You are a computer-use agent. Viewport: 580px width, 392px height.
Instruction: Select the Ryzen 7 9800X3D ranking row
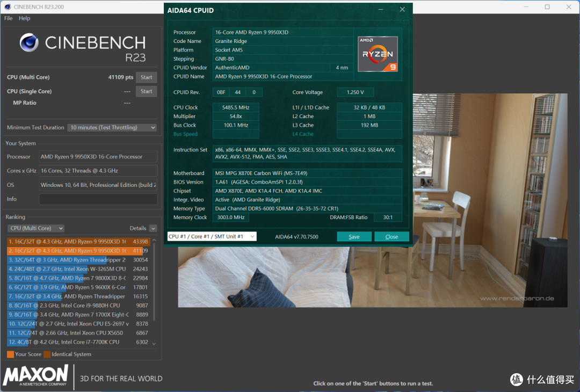tap(78, 278)
